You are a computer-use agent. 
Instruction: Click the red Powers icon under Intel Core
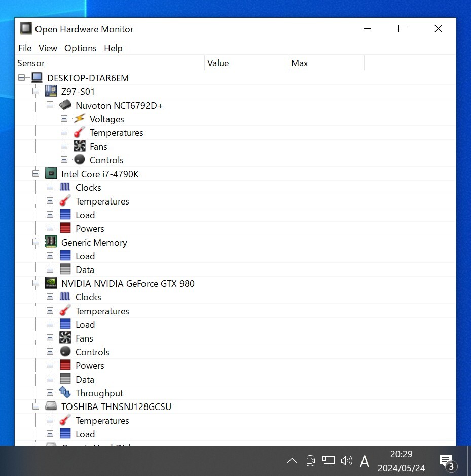(65, 228)
